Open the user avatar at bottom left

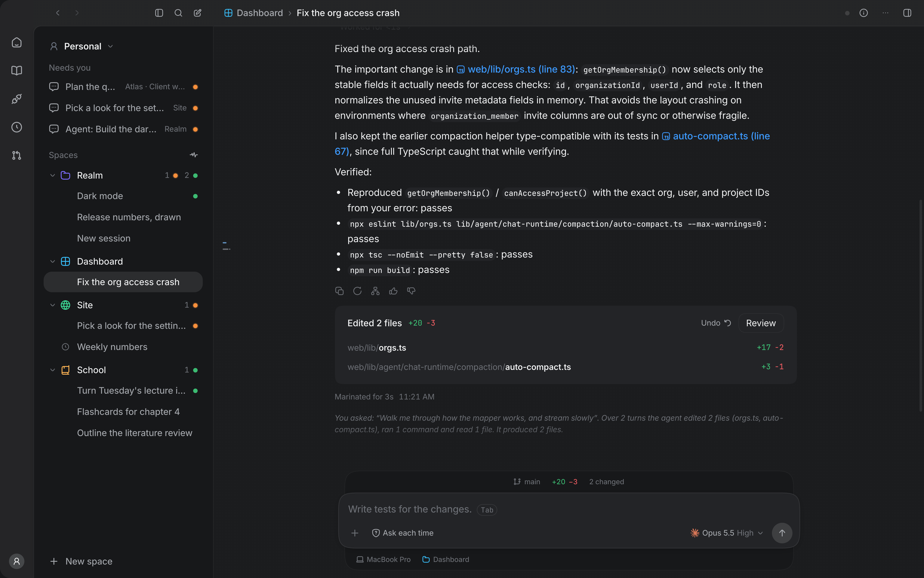point(16,561)
